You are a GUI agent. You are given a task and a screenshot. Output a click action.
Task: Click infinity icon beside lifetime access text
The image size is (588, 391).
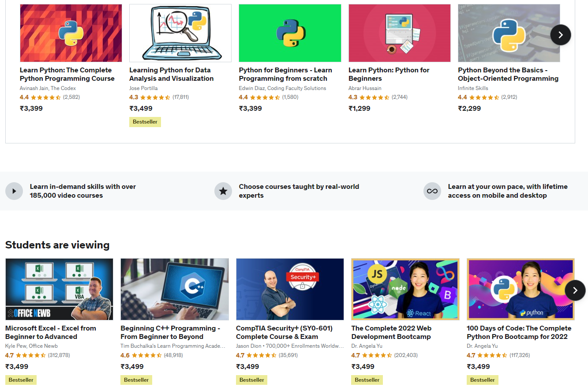[x=432, y=191]
